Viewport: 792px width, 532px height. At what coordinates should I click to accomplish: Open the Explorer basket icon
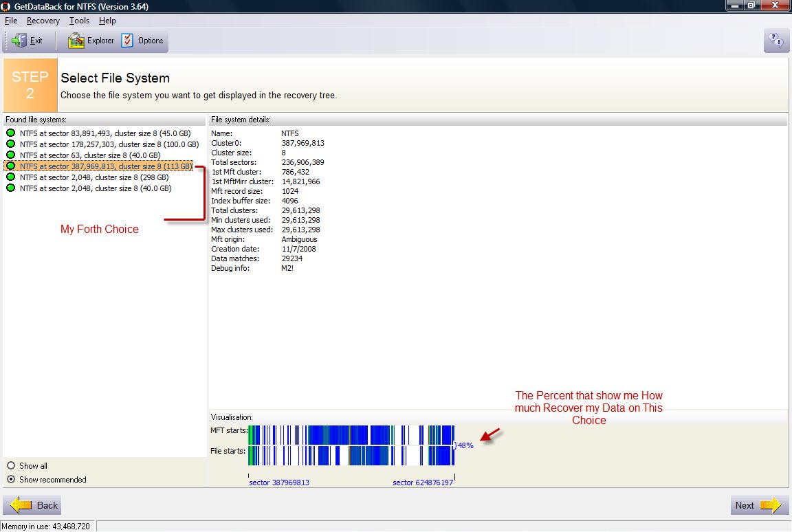[x=76, y=41]
